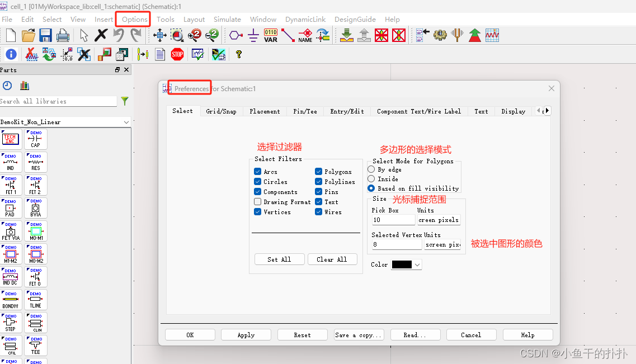Run the simulation with the gear icon
The height and width of the screenshot is (364, 636).
coord(441,35)
